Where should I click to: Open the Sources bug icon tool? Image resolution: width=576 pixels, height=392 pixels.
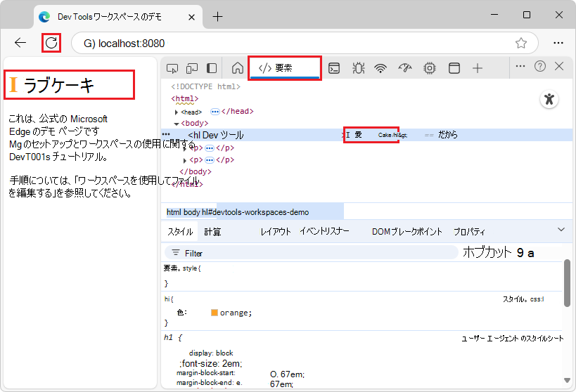[358, 68]
